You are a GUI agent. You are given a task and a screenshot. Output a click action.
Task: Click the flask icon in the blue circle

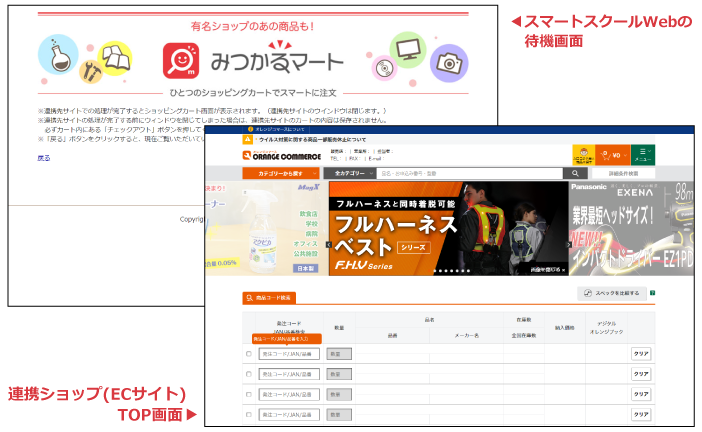pos(58,55)
